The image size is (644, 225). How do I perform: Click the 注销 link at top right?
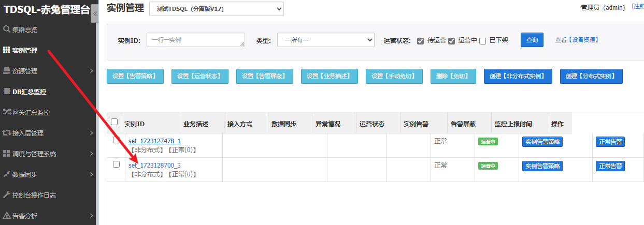coord(638,7)
